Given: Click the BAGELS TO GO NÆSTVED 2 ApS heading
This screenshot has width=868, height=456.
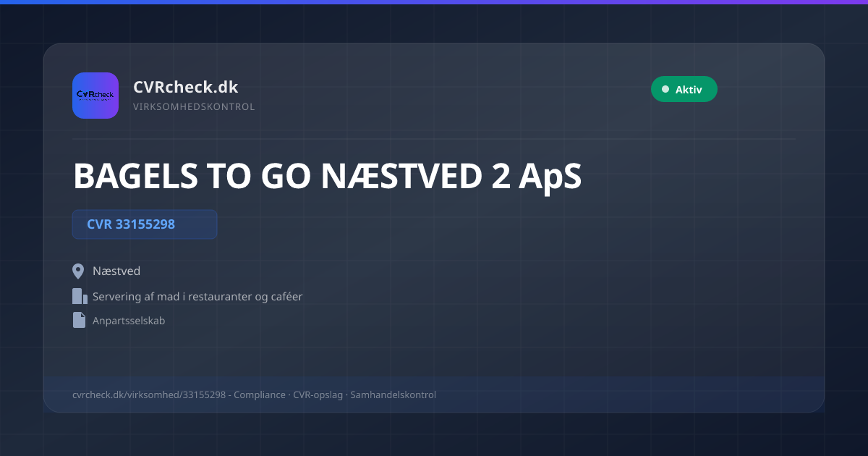Looking at the screenshot, I should [x=327, y=176].
